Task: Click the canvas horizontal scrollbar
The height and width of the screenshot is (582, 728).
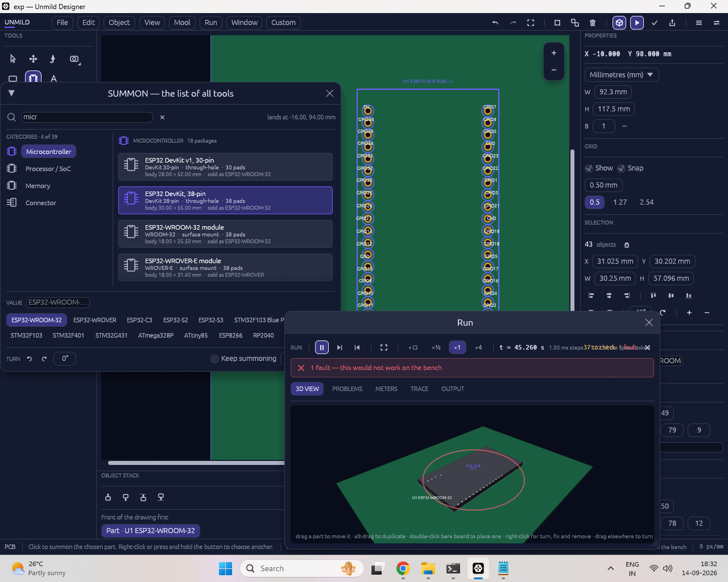Action: click(x=196, y=463)
